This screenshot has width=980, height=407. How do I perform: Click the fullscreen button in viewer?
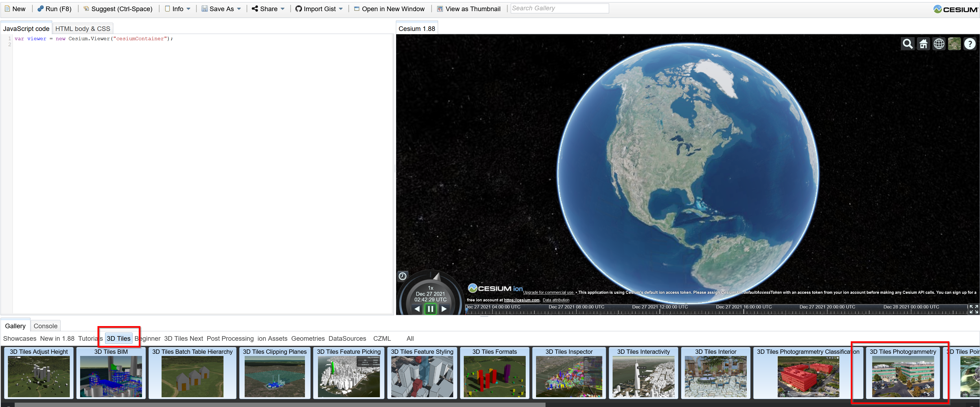coord(973,309)
